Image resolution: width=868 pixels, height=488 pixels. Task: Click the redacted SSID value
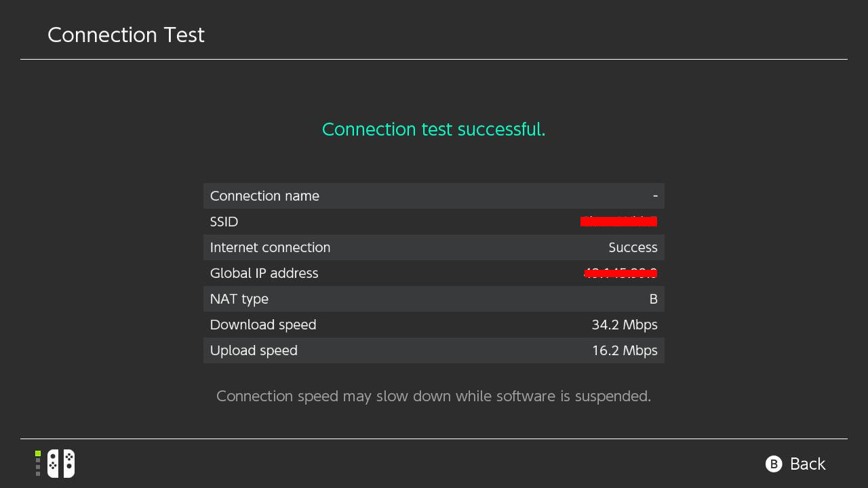tap(618, 221)
